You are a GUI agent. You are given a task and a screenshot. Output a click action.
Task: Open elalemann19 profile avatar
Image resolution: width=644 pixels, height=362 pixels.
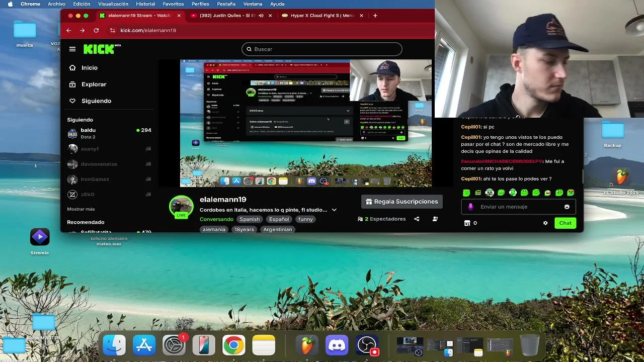(x=181, y=207)
